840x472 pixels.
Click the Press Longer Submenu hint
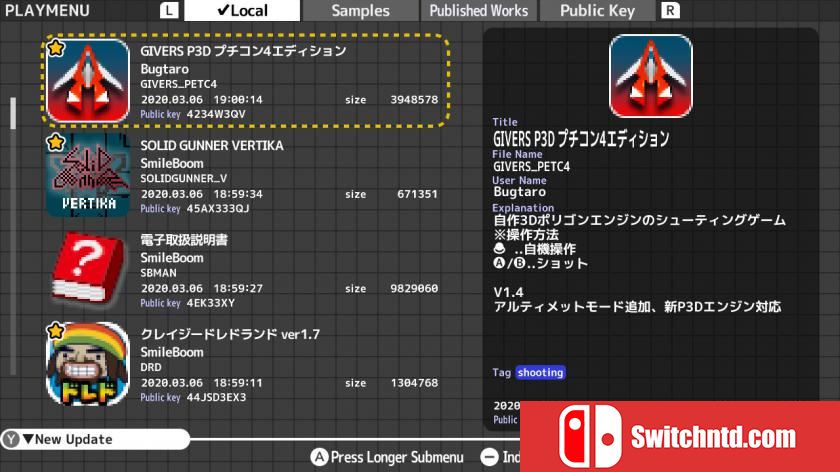click(x=397, y=457)
